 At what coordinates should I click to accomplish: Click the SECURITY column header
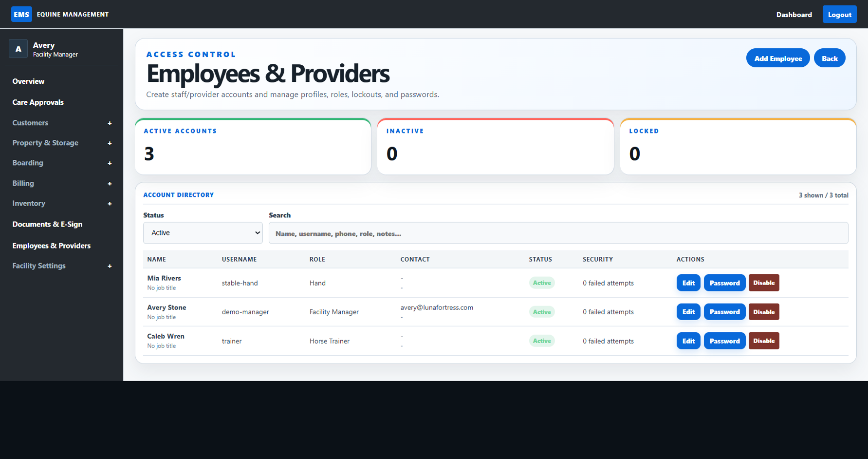(598, 259)
